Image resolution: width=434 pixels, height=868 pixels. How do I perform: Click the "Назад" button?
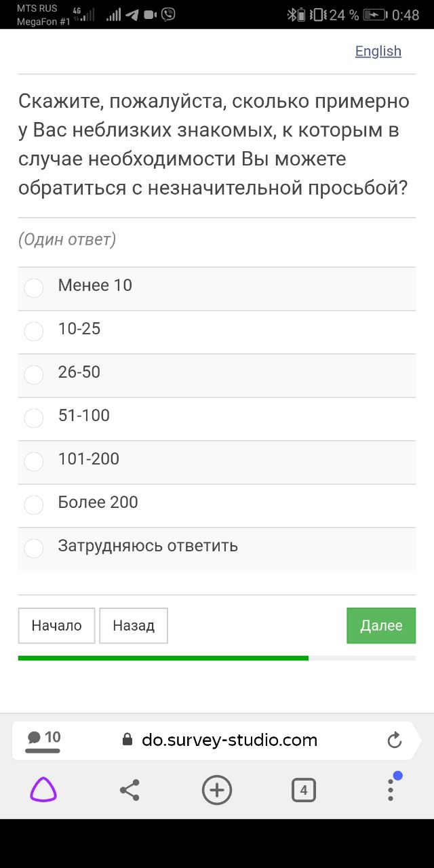134,625
